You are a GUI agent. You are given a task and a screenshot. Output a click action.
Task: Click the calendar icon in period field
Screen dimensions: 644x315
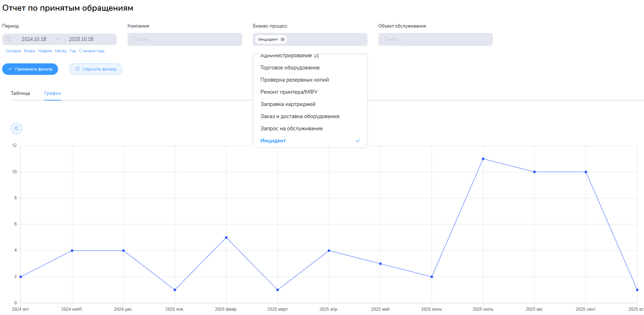pyautogui.click(x=9, y=39)
